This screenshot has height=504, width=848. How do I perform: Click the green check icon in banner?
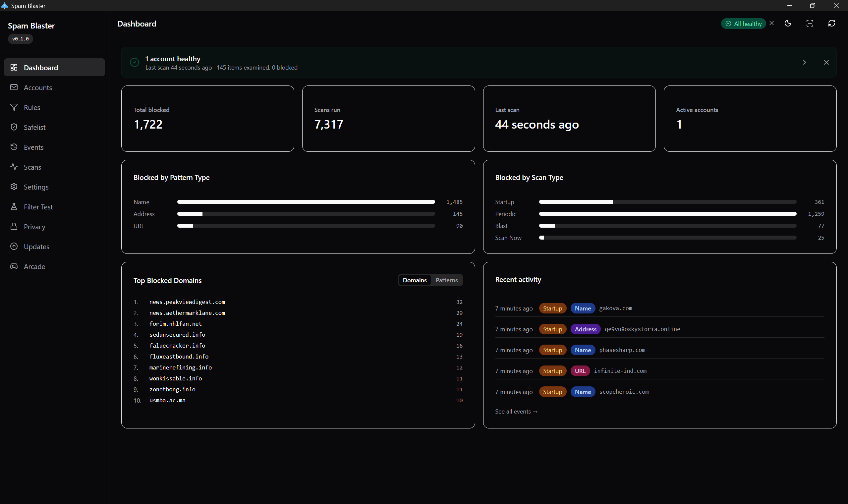pyautogui.click(x=135, y=62)
